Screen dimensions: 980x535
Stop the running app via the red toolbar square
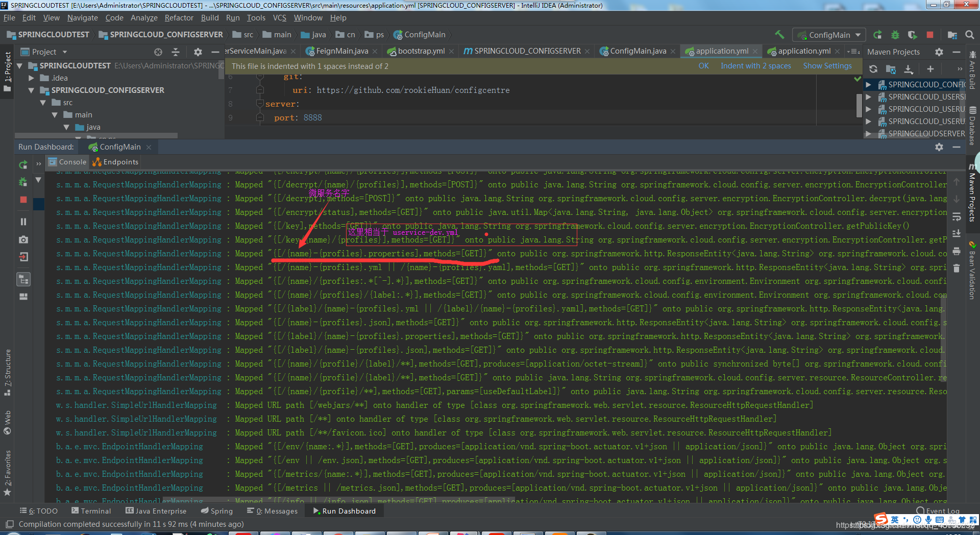pyautogui.click(x=930, y=35)
